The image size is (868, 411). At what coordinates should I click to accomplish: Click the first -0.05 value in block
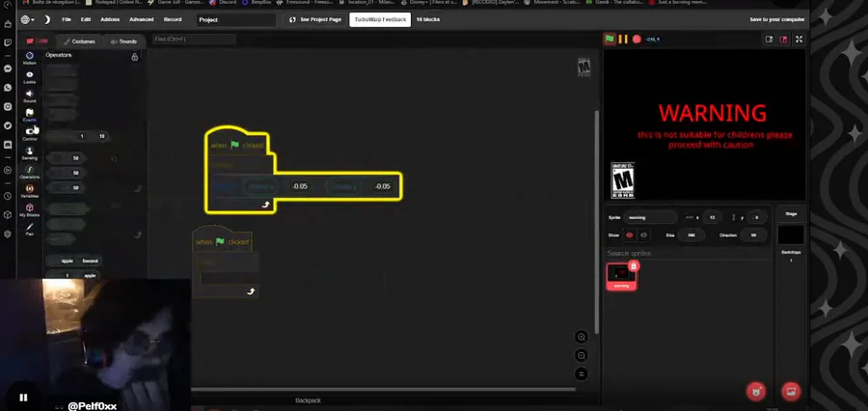(x=300, y=186)
